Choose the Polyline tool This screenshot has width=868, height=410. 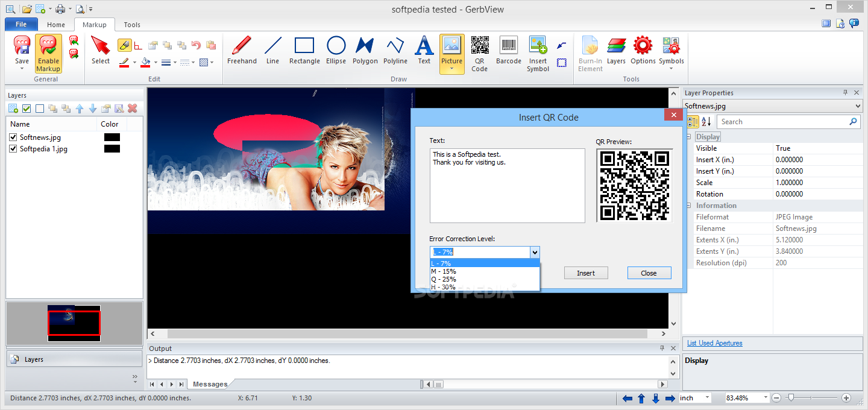[395, 51]
